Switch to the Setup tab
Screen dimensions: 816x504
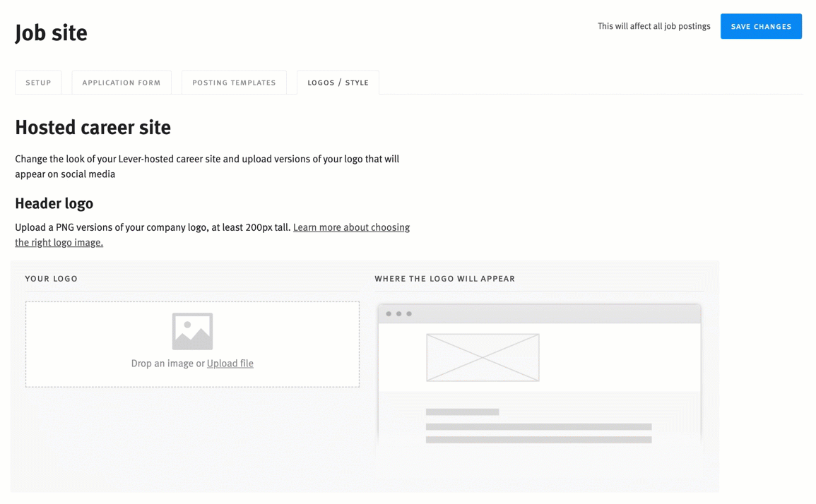tap(38, 82)
